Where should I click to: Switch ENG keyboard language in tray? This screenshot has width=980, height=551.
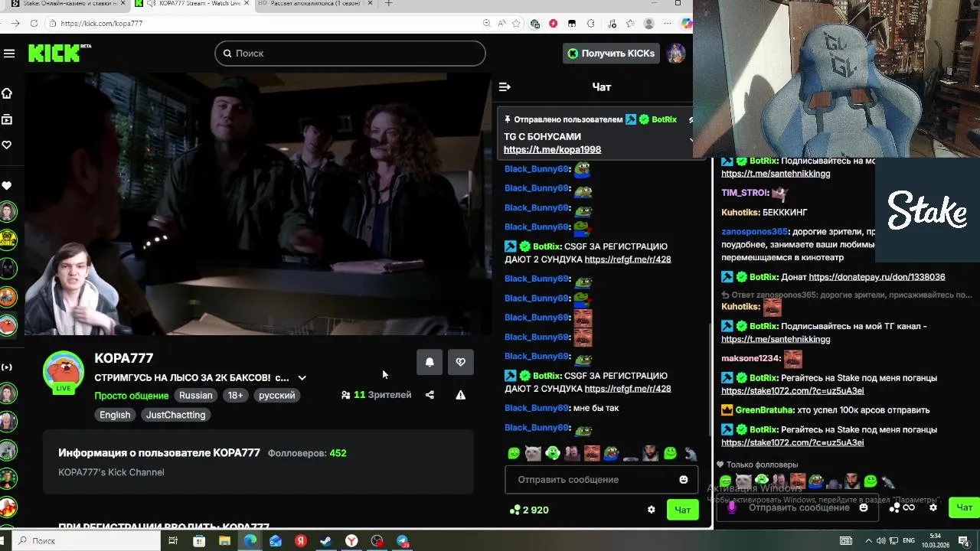click(910, 541)
